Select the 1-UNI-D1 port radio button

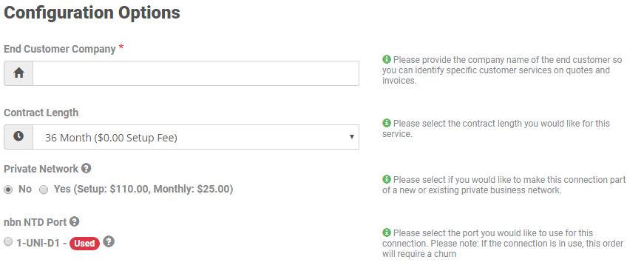pos(8,242)
